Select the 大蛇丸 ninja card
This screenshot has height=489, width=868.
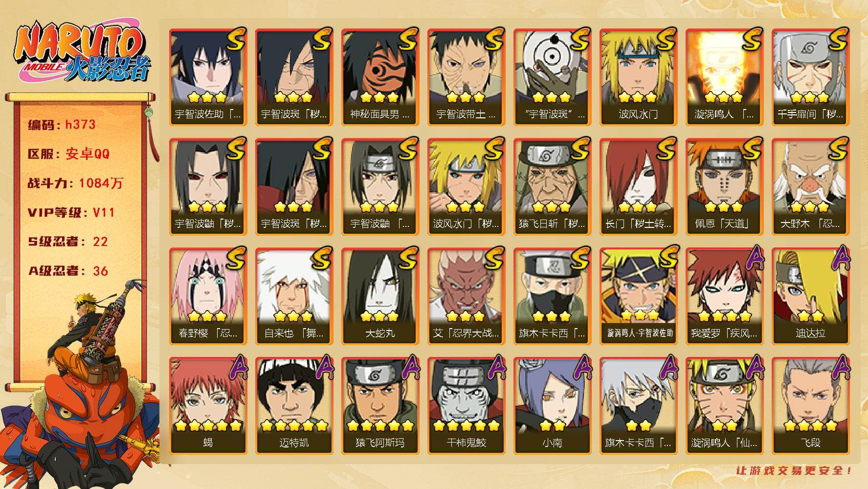[x=379, y=296]
